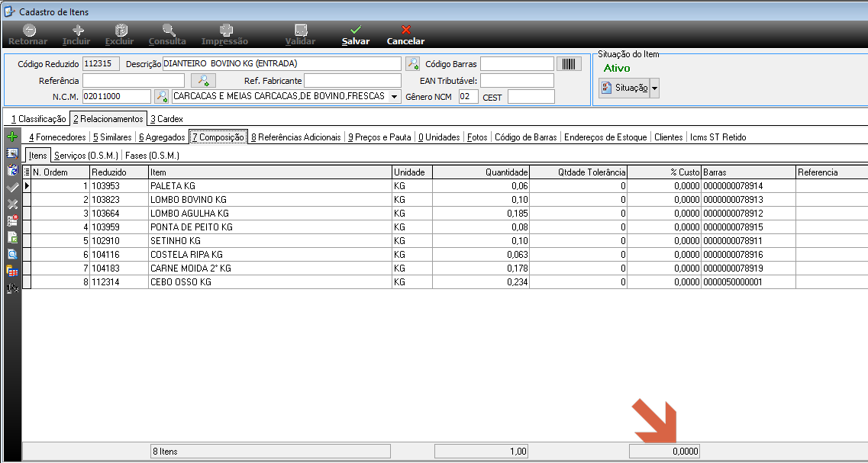The height and width of the screenshot is (463, 868).
Task: Select the PALETA KG row
Action: pos(445,186)
